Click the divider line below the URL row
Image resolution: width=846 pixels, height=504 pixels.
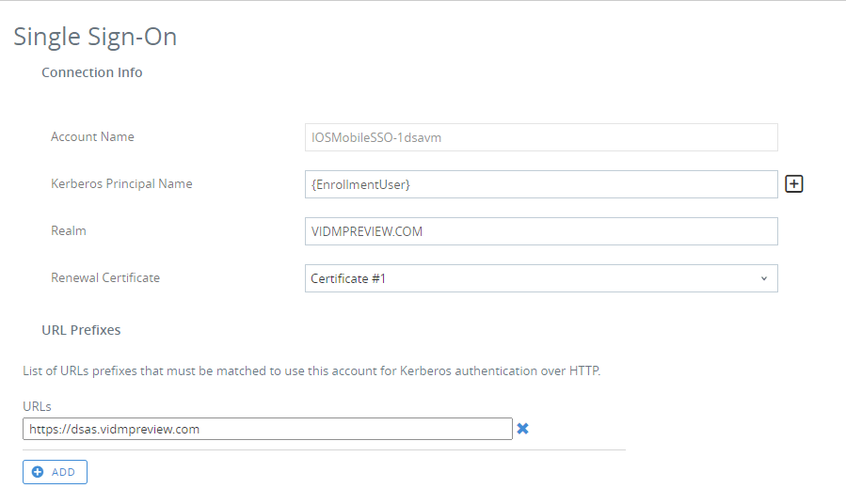click(324, 449)
